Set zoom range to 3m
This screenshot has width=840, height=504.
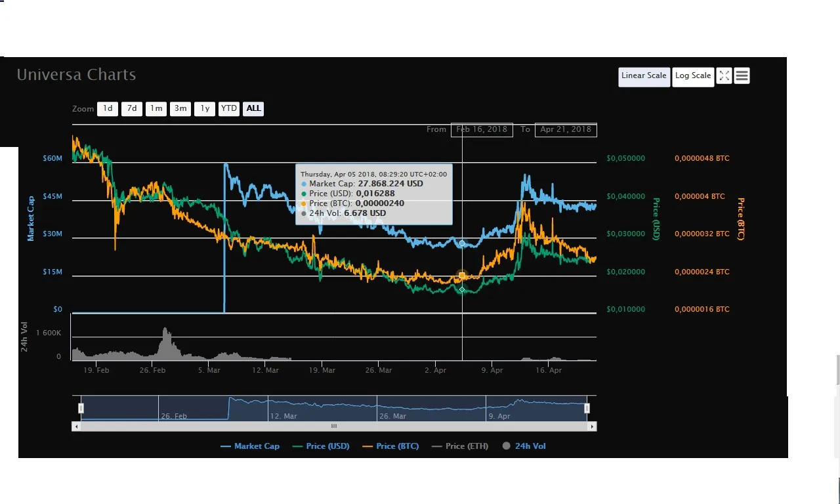pyautogui.click(x=180, y=109)
